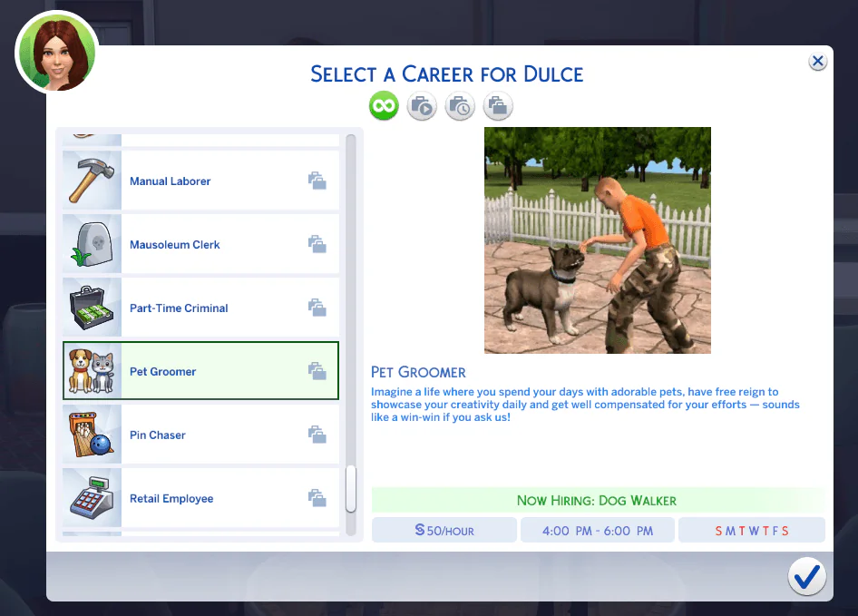The height and width of the screenshot is (616, 858).
Task: Click briefcase icon in Part-Time Criminal row
Action: tap(317, 308)
